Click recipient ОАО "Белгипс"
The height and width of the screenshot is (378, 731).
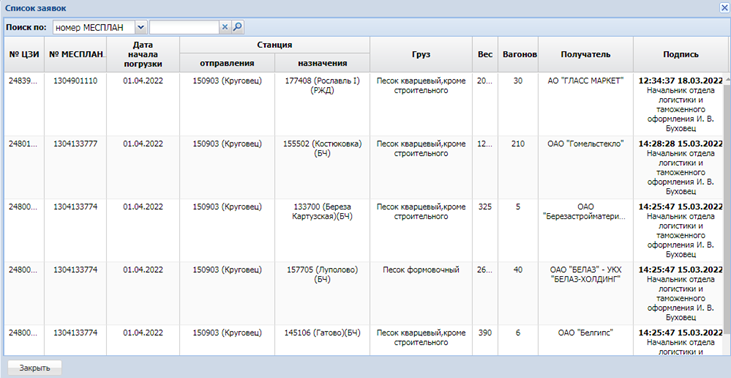(x=586, y=332)
